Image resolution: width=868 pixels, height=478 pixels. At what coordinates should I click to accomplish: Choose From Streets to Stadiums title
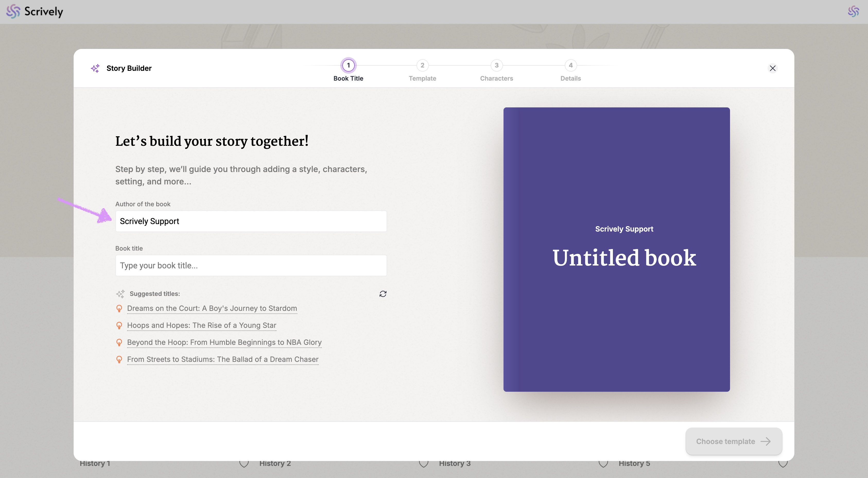point(223,359)
